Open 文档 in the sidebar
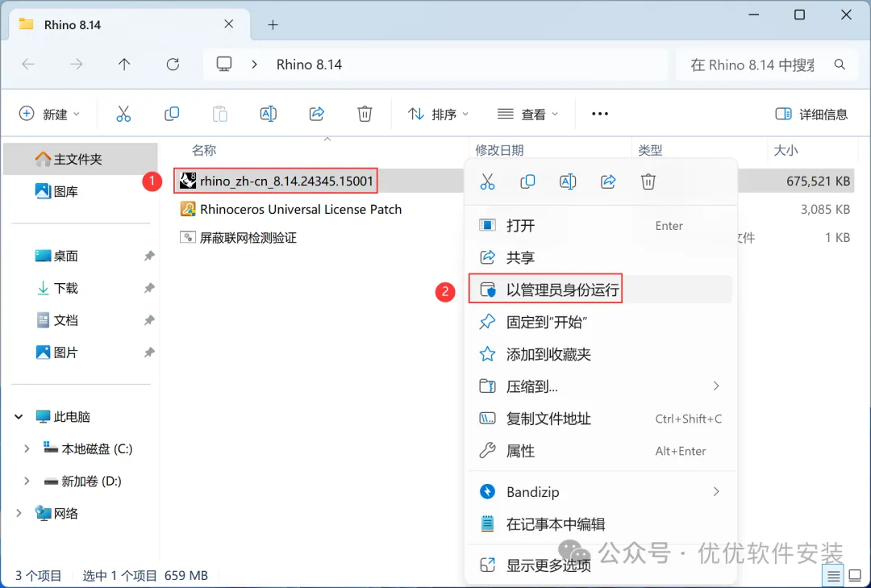The image size is (871, 588). pos(56,320)
